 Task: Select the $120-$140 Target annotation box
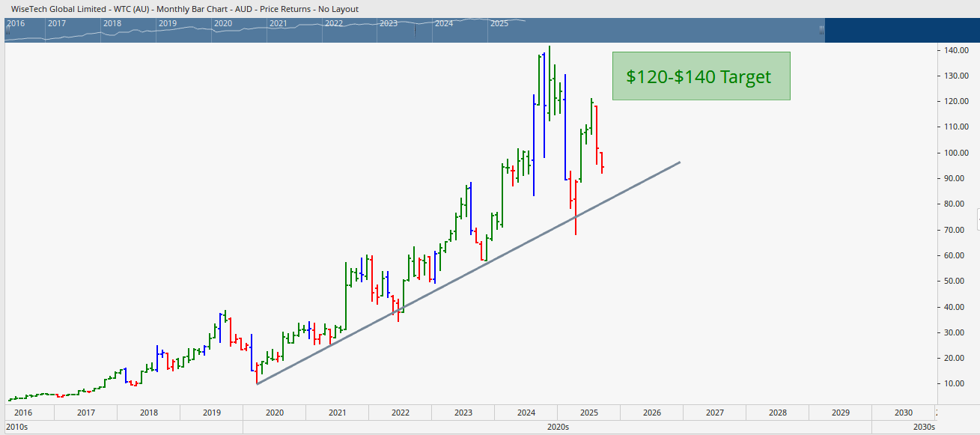point(701,76)
